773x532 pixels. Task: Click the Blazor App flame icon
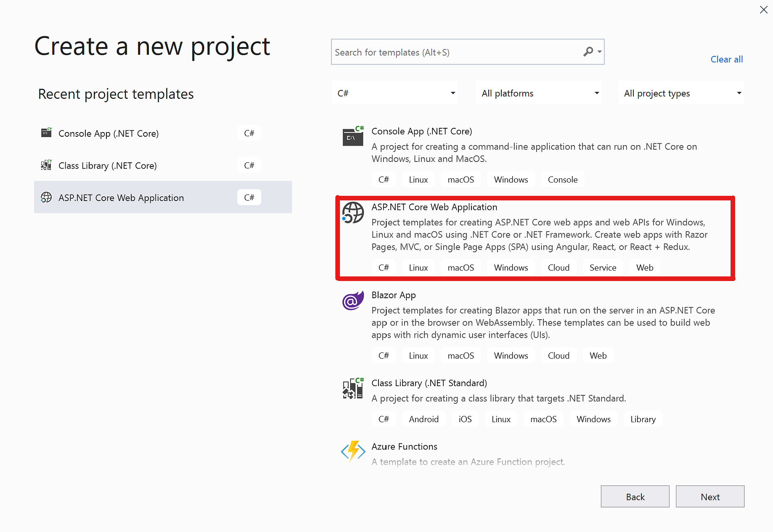pos(352,300)
